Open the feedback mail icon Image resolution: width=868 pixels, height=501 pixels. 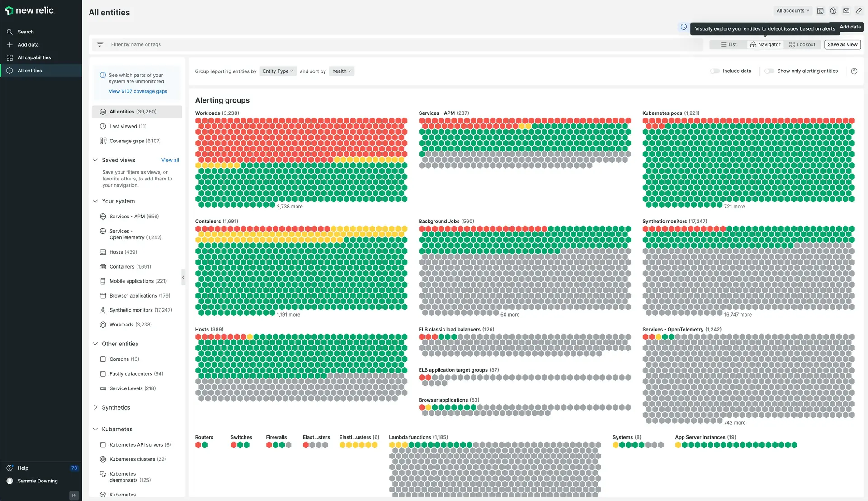click(x=846, y=11)
